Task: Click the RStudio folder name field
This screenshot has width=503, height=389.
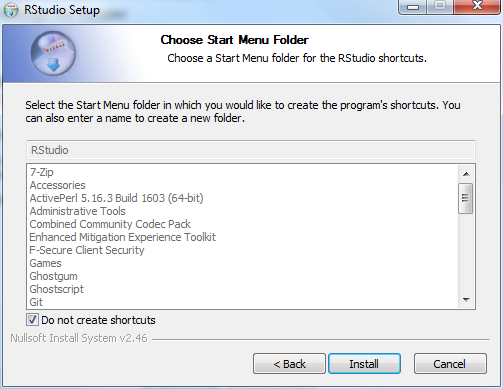Action: click(x=251, y=150)
